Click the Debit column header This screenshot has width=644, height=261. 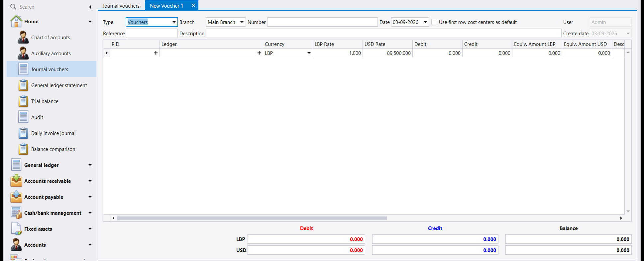coord(437,44)
